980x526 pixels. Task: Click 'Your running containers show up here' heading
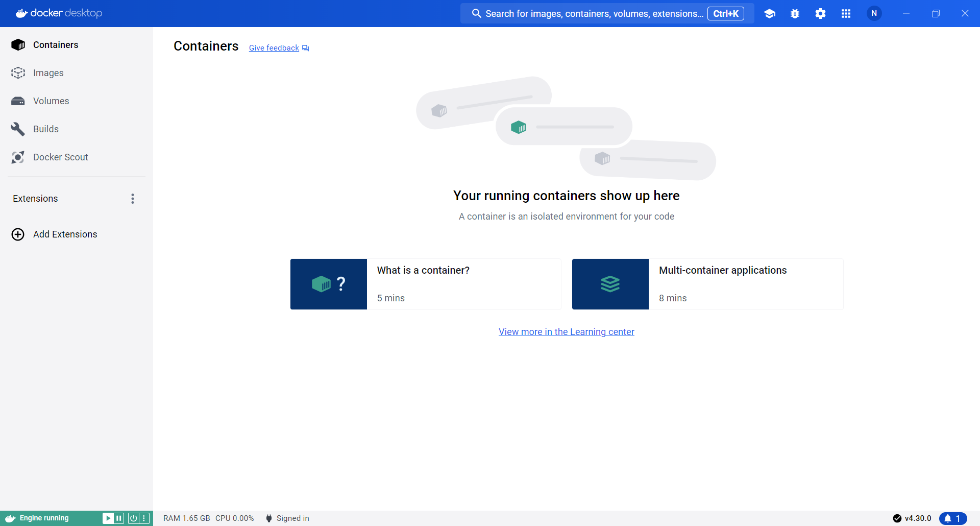pos(567,196)
